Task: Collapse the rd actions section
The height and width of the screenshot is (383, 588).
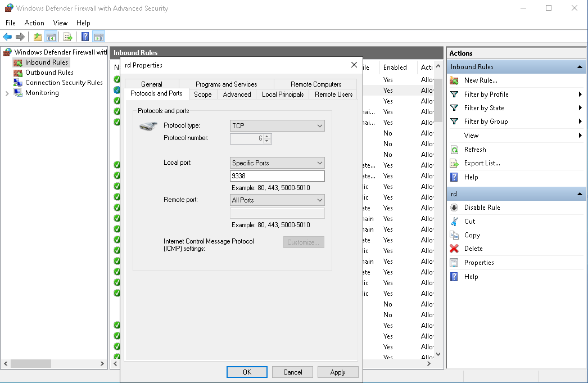Action: click(580, 194)
